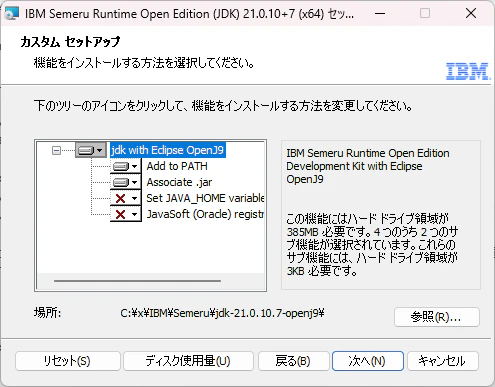Screen dimensions: 495x387
Task: Click the カスタム セットアップ heading
Action: pos(70,42)
